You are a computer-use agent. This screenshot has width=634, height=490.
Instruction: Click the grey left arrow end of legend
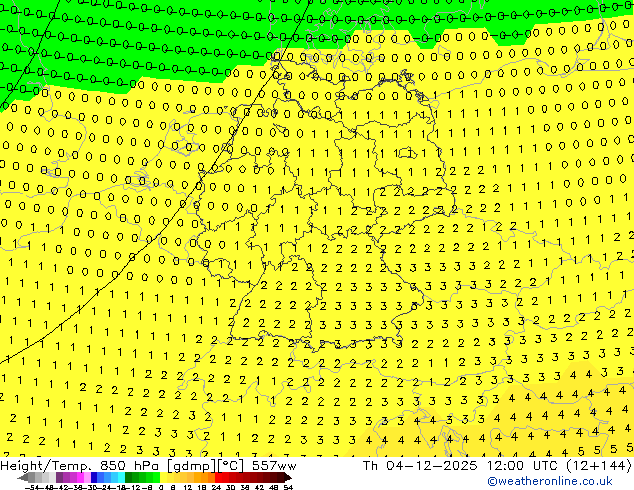pyautogui.click(x=23, y=478)
